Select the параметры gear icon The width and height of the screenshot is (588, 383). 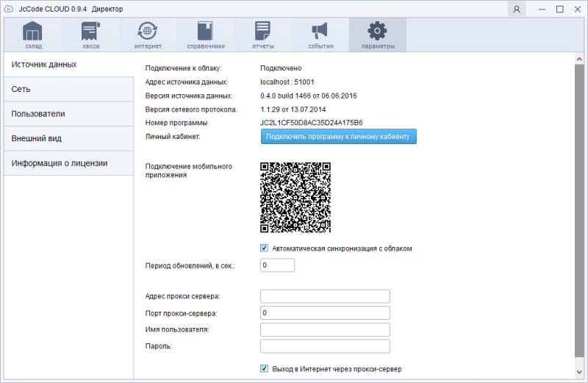pyautogui.click(x=377, y=35)
